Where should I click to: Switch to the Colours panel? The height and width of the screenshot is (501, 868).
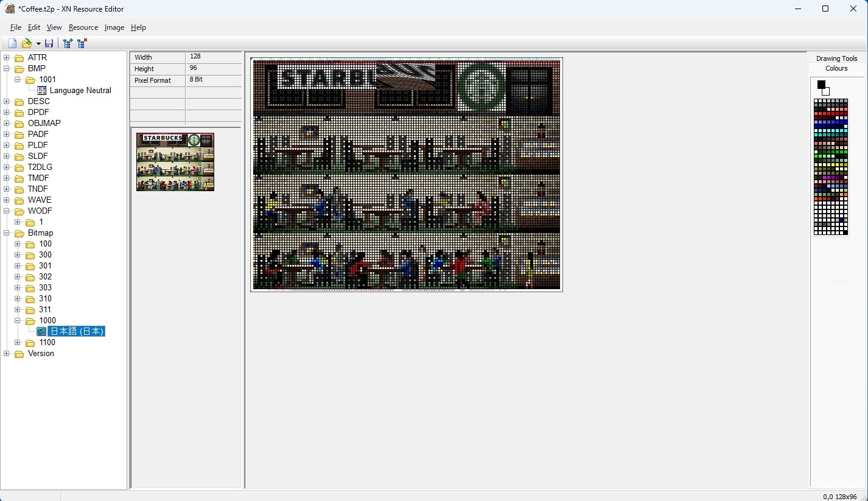point(836,68)
